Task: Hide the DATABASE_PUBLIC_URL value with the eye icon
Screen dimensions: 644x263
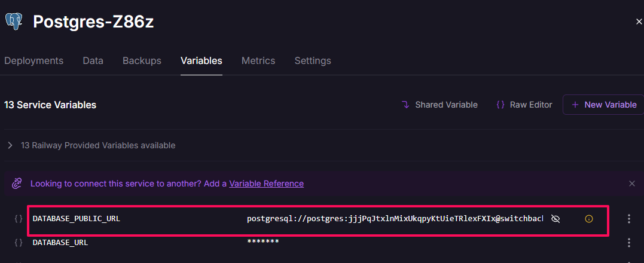Action: point(555,219)
